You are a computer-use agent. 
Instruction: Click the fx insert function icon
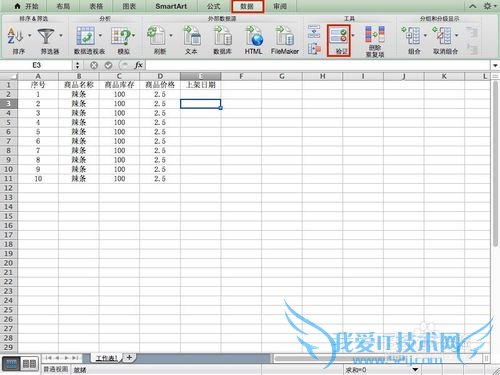[139, 65]
